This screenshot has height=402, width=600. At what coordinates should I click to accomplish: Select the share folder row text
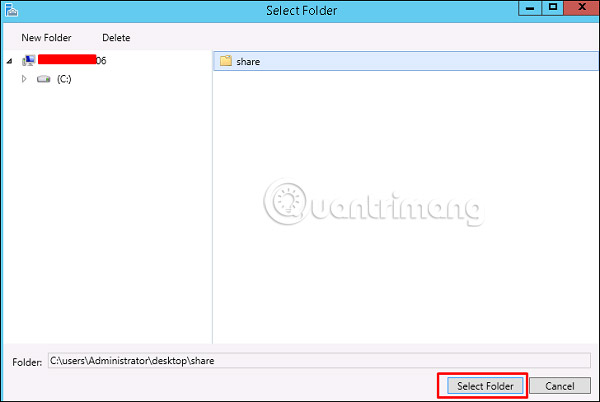248,62
